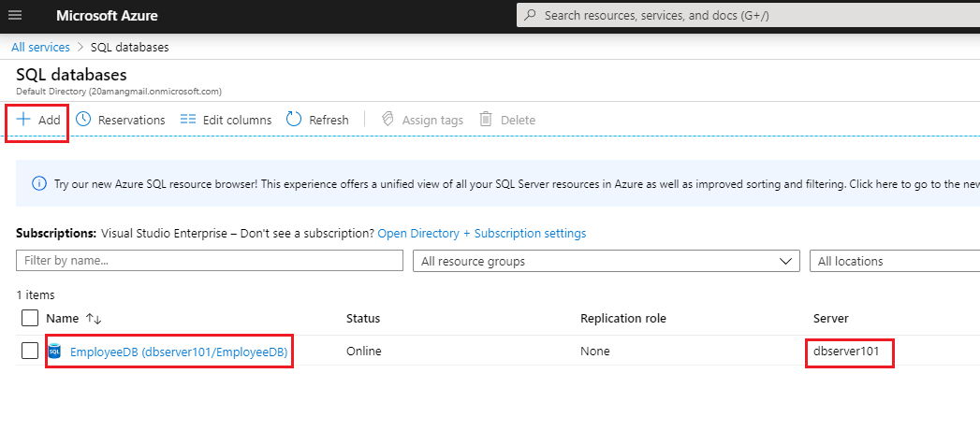Click the Visual Studio Enterprise subscription text

(165, 233)
